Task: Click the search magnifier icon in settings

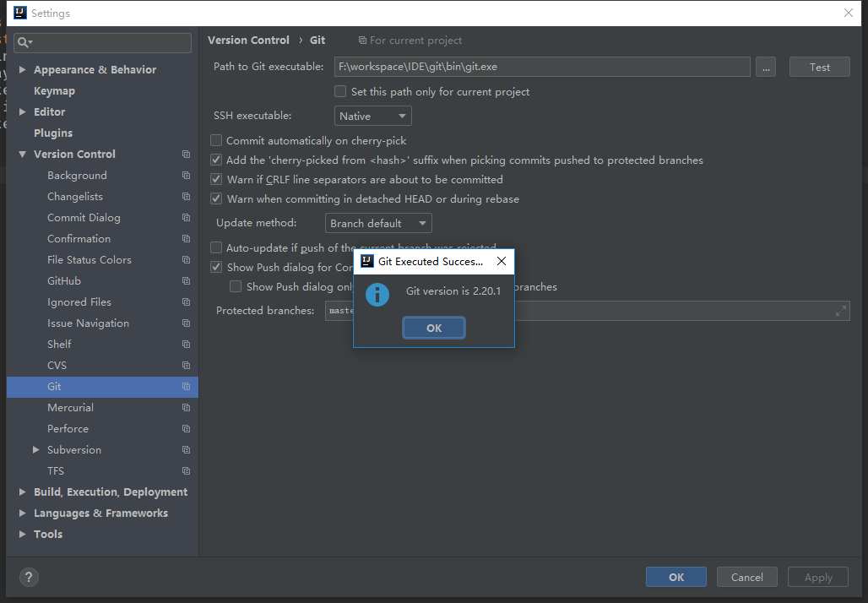Action: pos(24,42)
